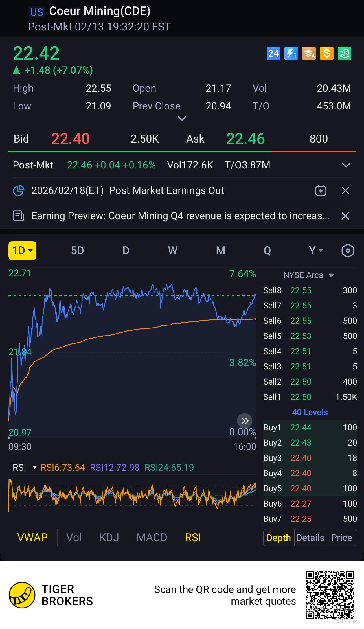
Task: Select the KDJ sub-chart indicator
Action: (x=109, y=538)
